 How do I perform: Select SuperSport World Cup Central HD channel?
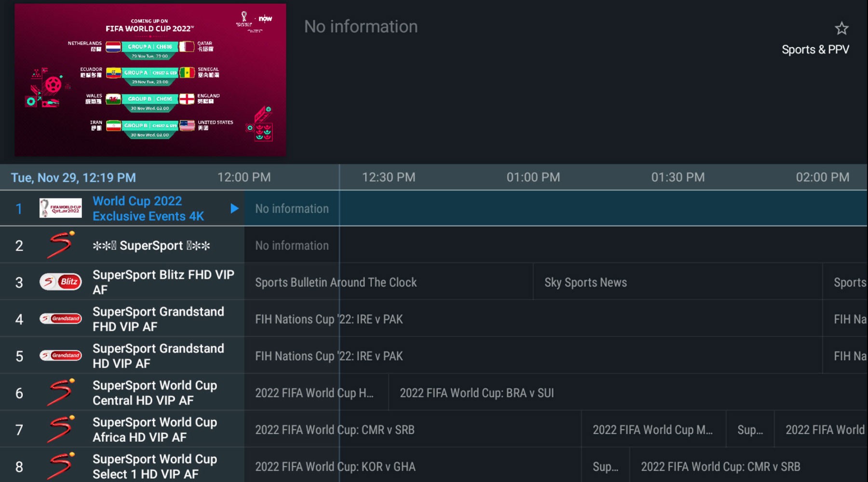[x=155, y=393]
